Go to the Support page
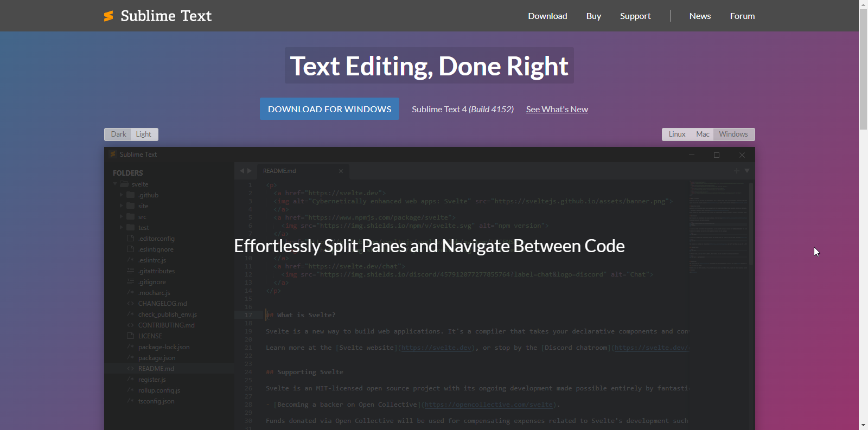This screenshot has height=430, width=868. click(x=635, y=16)
